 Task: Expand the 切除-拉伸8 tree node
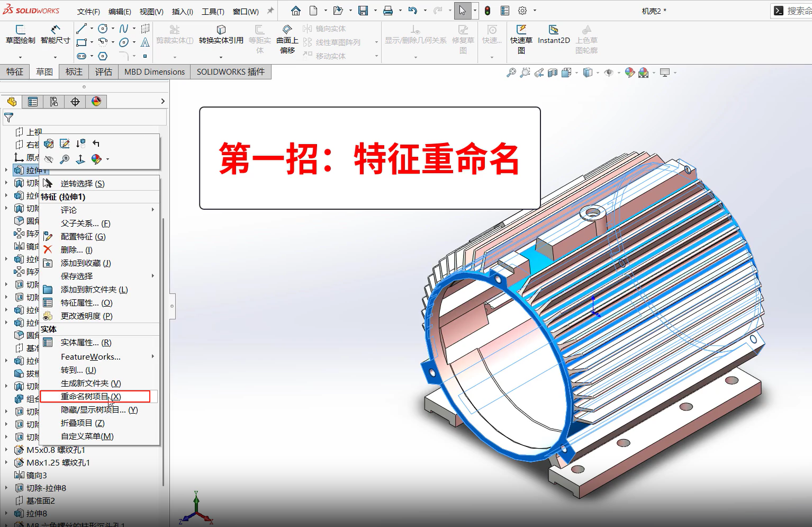click(x=6, y=488)
